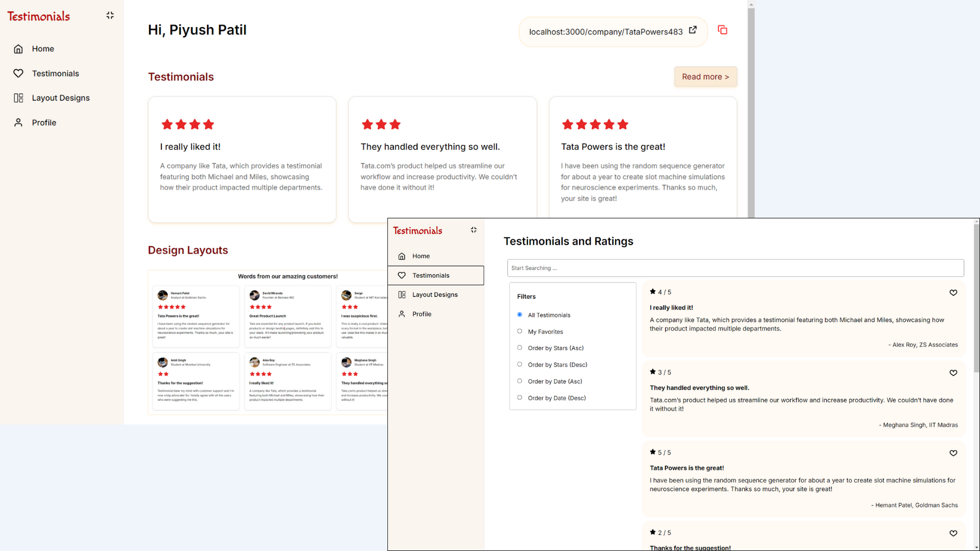Click 'Words from our amazing customers!' in the preview

tap(288, 277)
